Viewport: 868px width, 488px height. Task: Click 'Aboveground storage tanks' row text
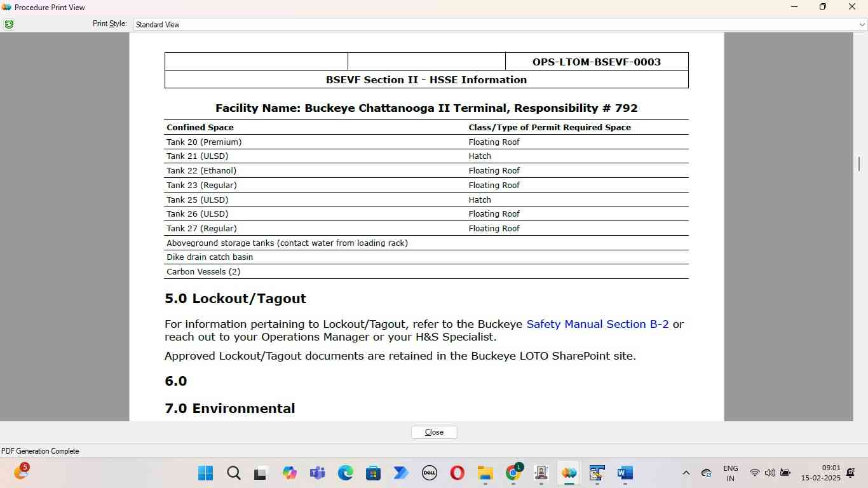(x=287, y=243)
